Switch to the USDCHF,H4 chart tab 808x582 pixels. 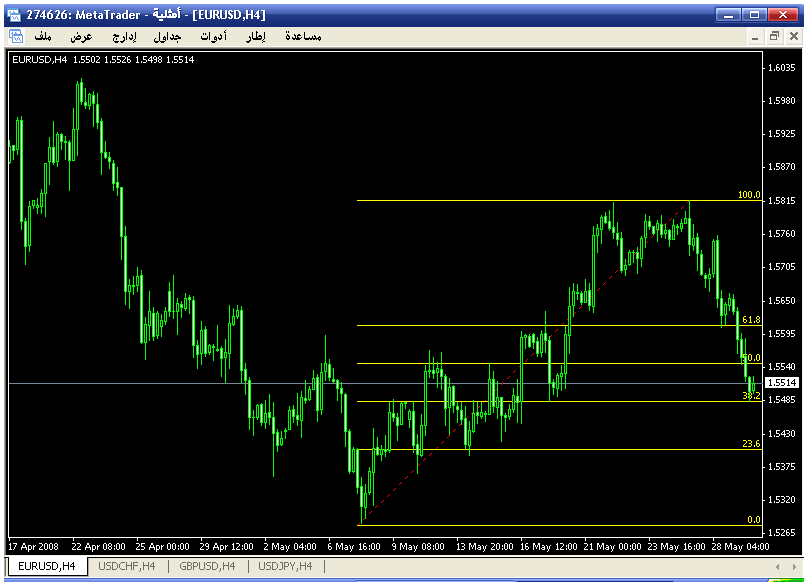127,566
